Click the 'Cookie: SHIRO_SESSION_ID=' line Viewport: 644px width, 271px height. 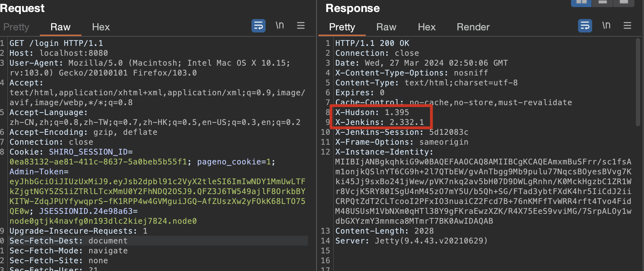pyautogui.click(x=71, y=152)
